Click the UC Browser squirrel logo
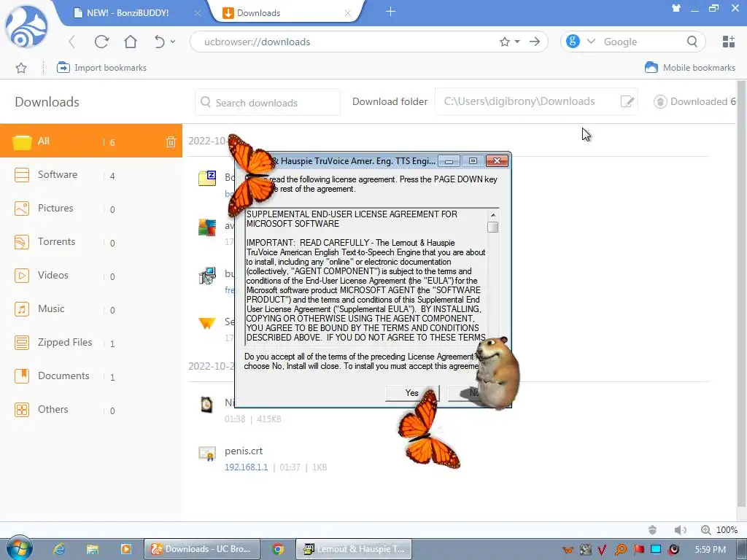747x560 pixels. [26, 27]
